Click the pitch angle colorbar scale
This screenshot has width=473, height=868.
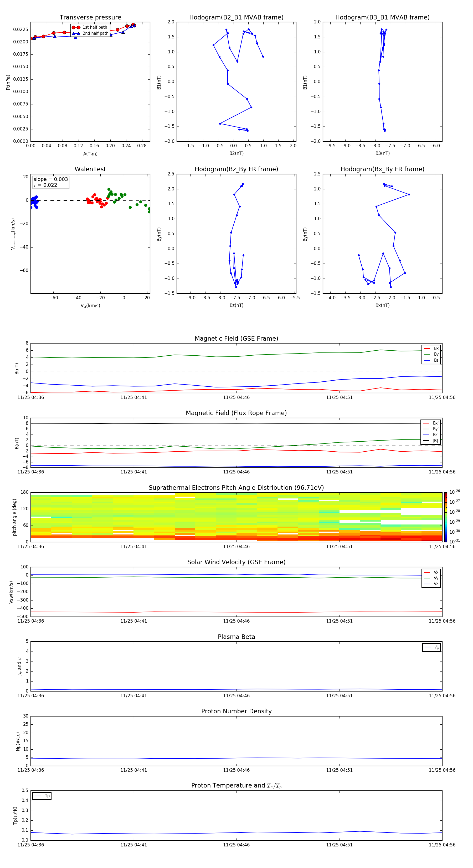446,517
